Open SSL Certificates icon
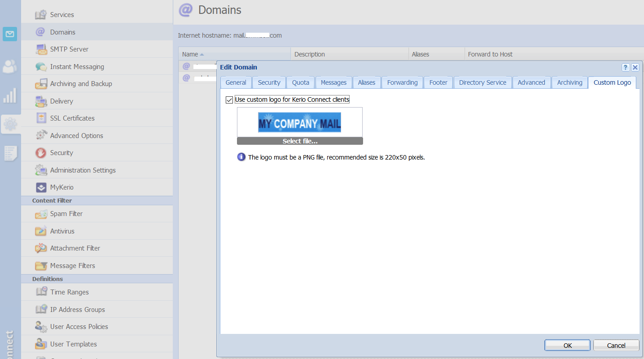 click(x=41, y=118)
